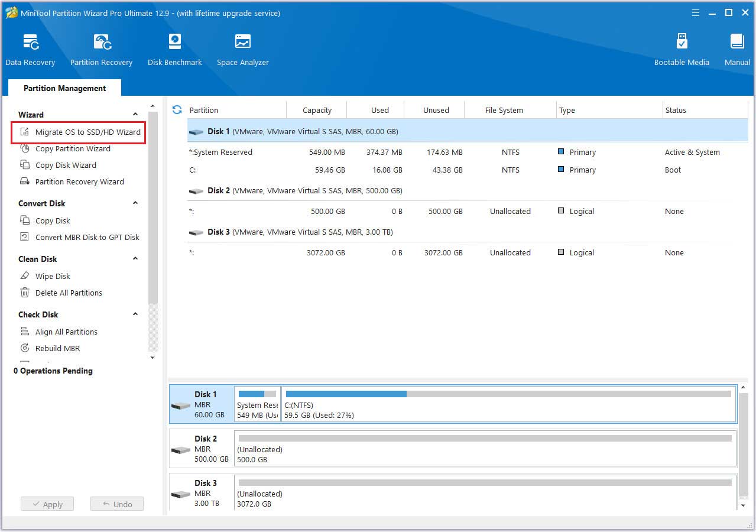Image resolution: width=756 pixels, height=532 pixels.
Task: Switch to the Partition Management tab
Action: click(64, 87)
